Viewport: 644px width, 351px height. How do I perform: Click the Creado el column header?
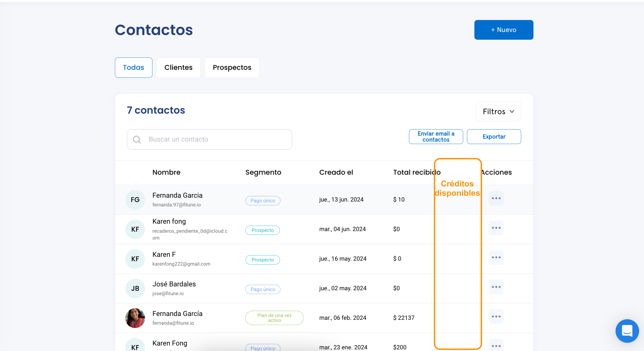[x=336, y=172]
